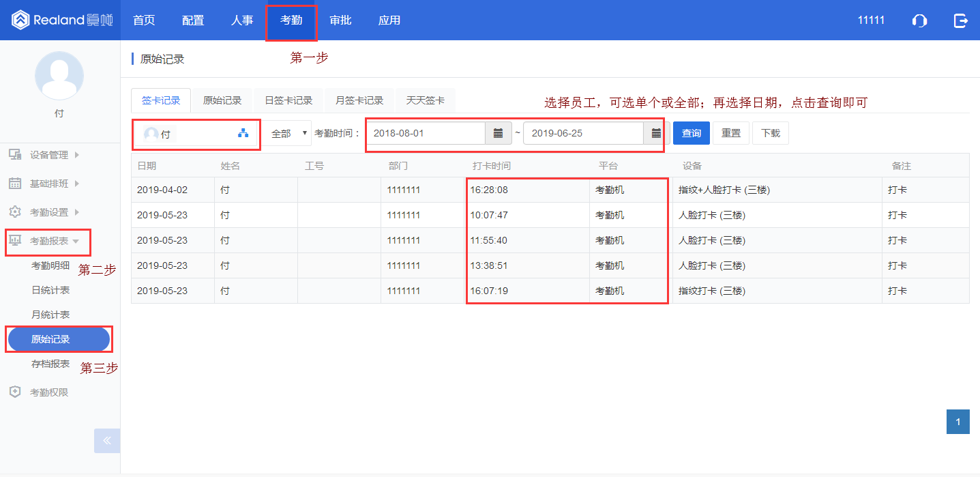Open 日统计表 in sidebar submenu
Screen dimensions: 980x477
click(50, 290)
